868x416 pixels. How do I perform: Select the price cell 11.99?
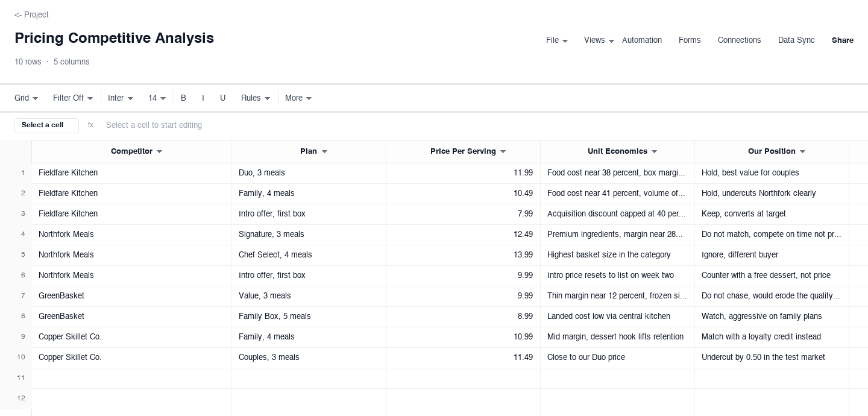[x=463, y=173]
